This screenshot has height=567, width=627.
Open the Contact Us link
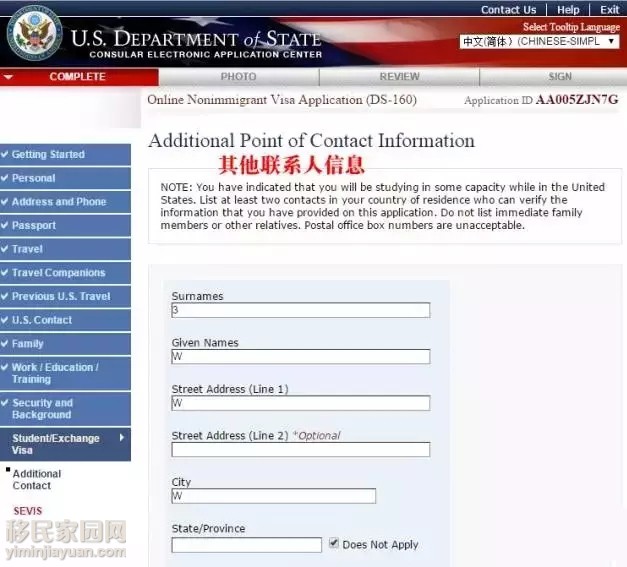point(508,10)
